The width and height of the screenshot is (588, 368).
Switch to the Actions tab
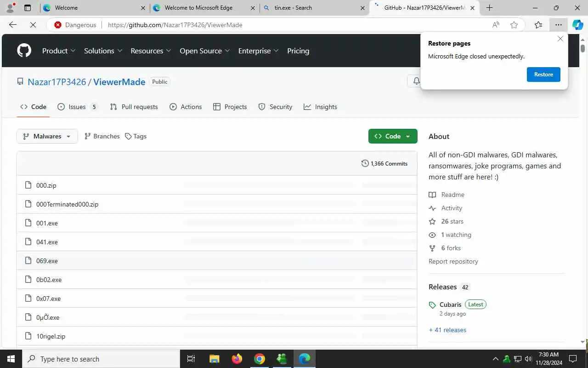pos(186,107)
